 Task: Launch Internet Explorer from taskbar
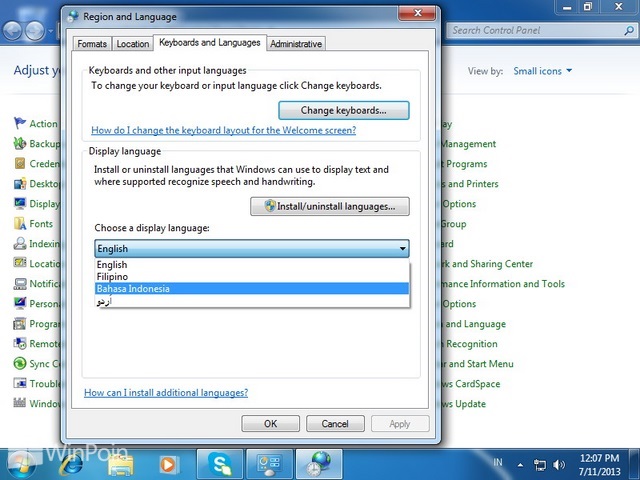point(72,464)
